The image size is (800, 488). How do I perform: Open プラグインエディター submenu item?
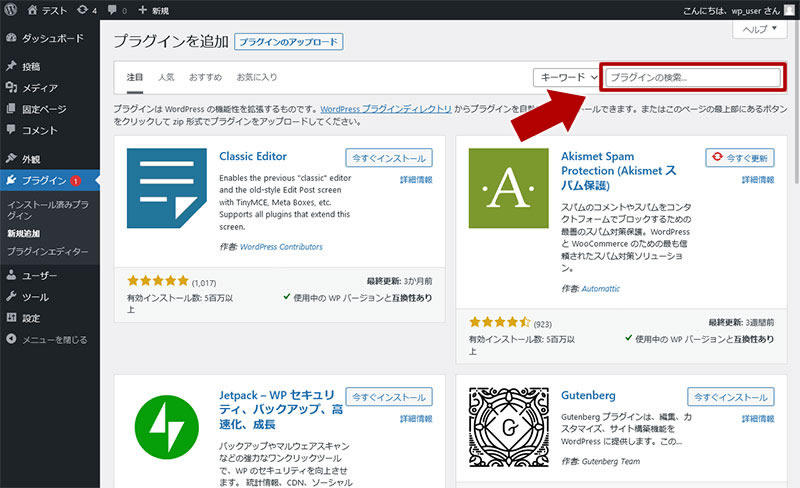(x=47, y=252)
